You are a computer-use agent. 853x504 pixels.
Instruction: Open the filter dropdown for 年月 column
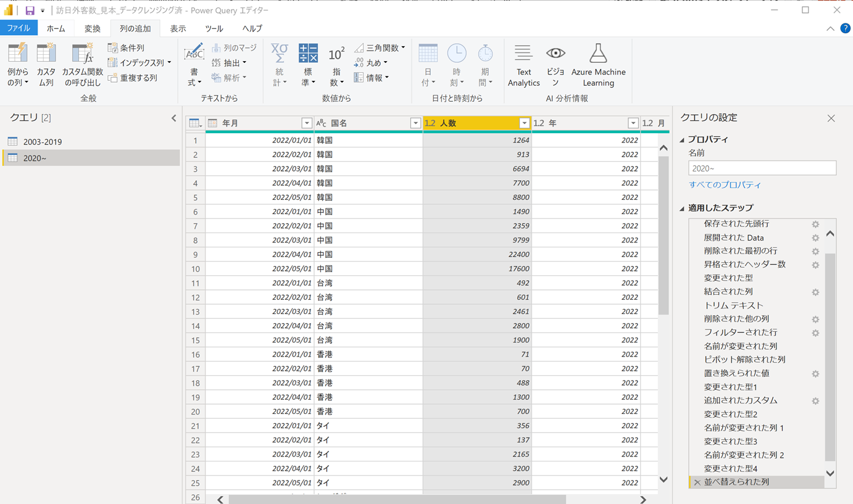click(x=306, y=123)
